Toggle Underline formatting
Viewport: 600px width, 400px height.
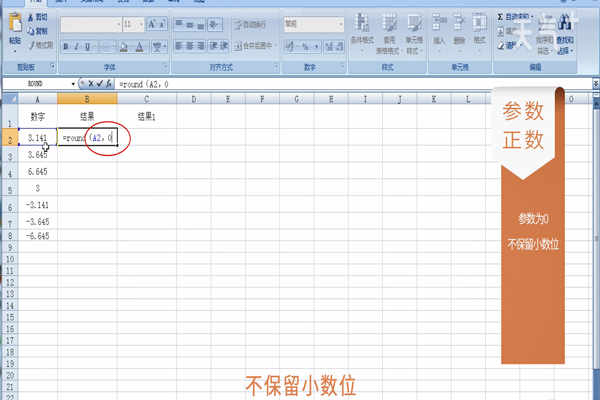[x=88, y=47]
